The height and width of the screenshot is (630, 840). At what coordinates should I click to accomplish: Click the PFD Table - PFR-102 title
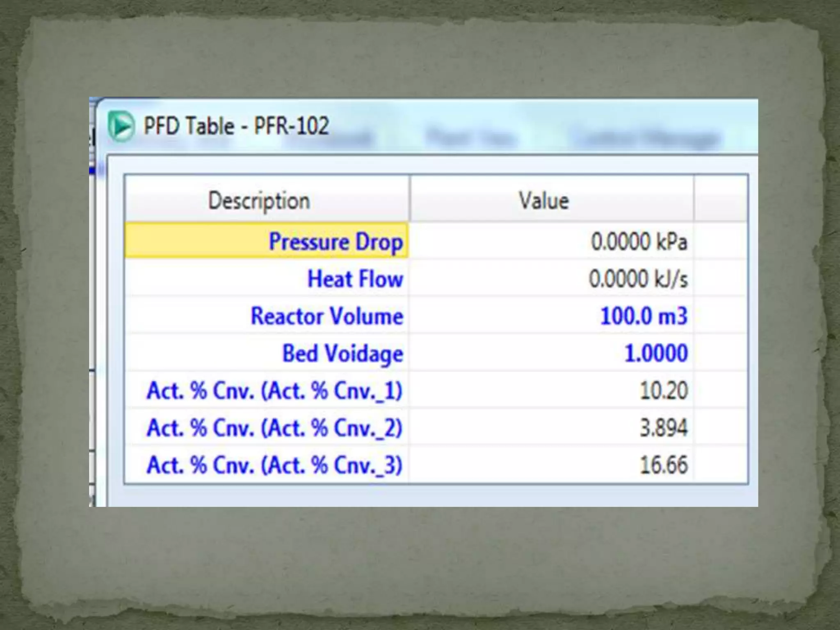pyautogui.click(x=236, y=126)
